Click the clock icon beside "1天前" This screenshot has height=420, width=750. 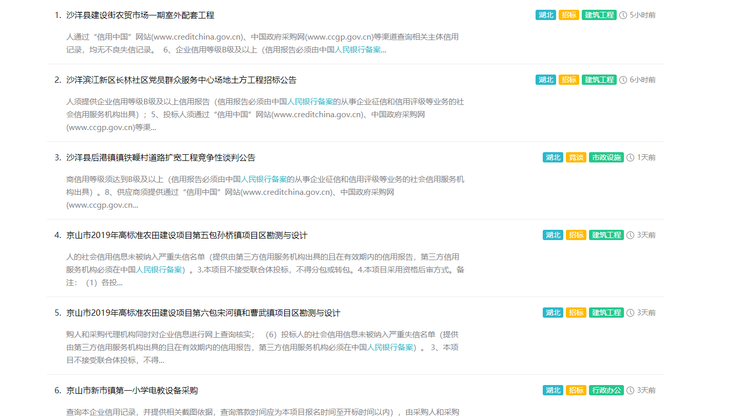pos(631,158)
